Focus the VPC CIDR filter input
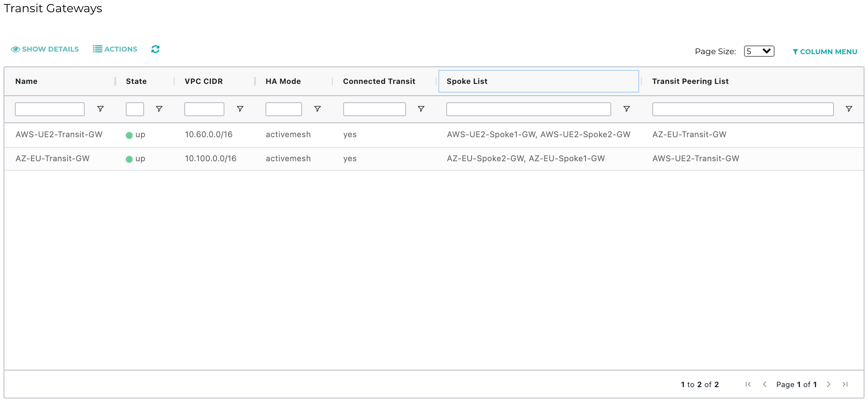Screen dimensions: 868x402 tap(204, 109)
